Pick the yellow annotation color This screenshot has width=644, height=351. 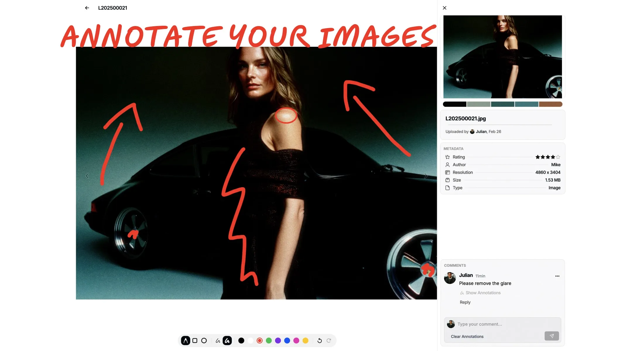pyautogui.click(x=305, y=340)
